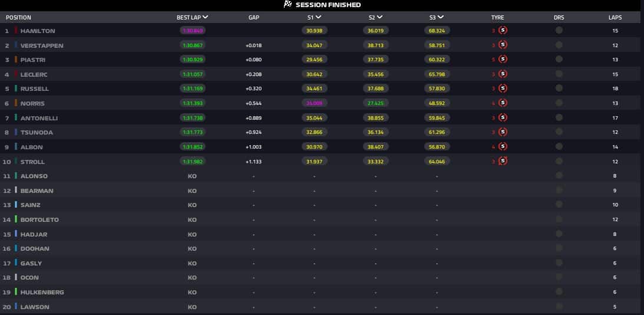
Task: Click the S2 time 27.425 for Norris
Action: (x=376, y=103)
